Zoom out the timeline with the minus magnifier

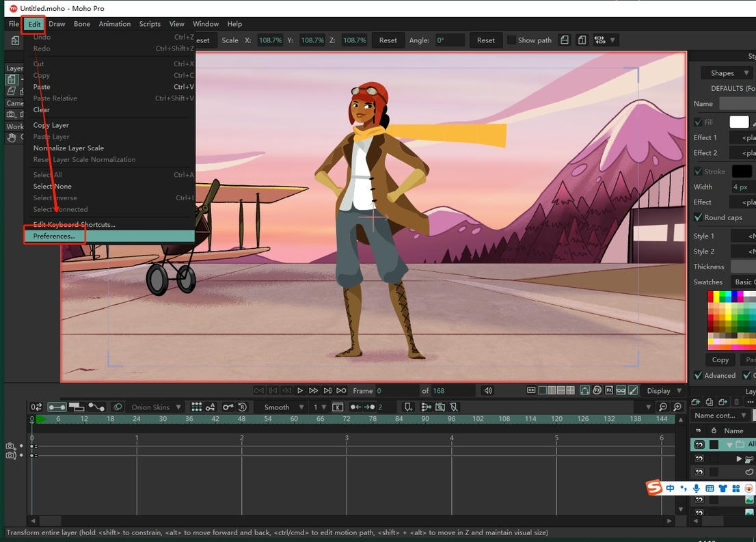[662, 407]
